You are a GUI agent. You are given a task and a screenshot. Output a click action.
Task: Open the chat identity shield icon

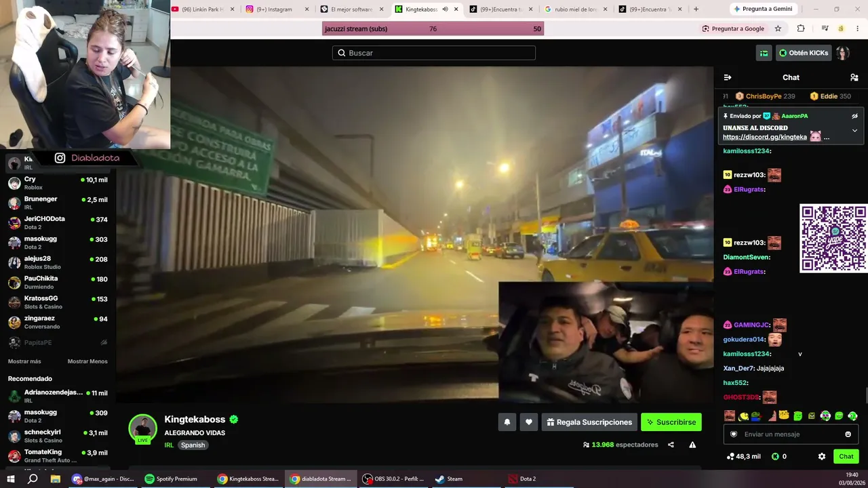pos(734,434)
